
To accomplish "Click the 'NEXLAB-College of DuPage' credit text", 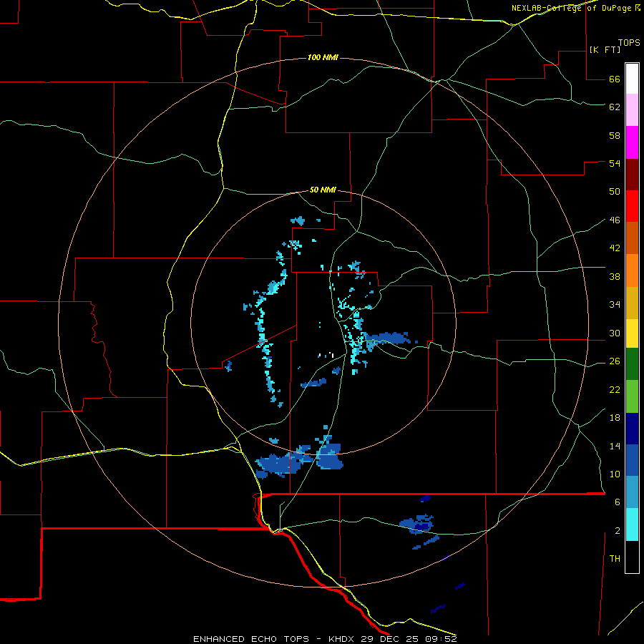I will click(x=570, y=8).
